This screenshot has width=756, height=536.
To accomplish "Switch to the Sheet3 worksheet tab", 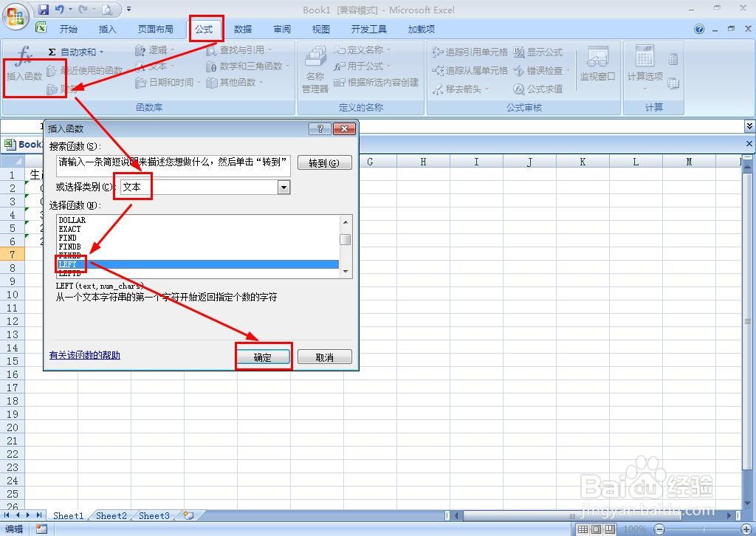I will (154, 516).
